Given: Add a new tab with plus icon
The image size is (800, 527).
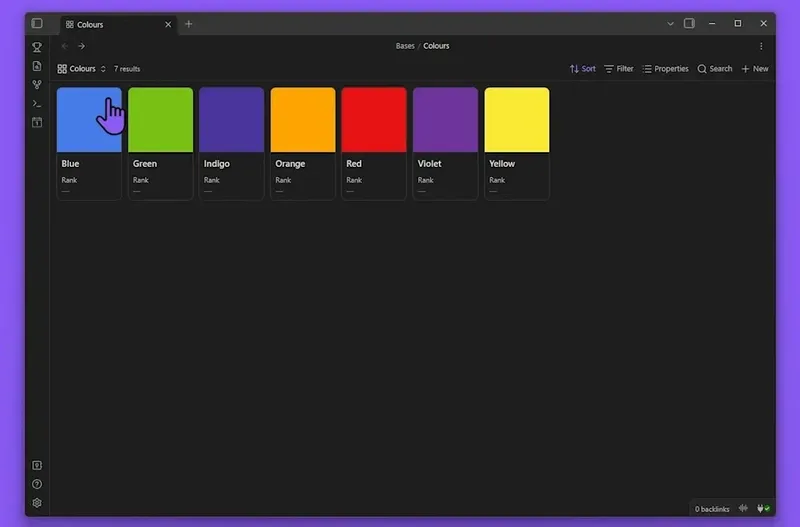Looking at the screenshot, I should point(189,24).
